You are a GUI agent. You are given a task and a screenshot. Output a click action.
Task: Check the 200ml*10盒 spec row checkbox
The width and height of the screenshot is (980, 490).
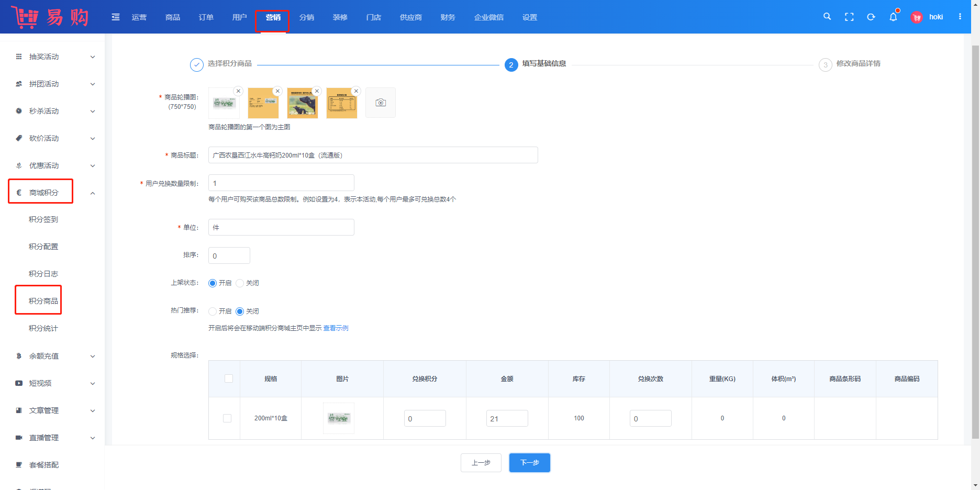point(227,418)
